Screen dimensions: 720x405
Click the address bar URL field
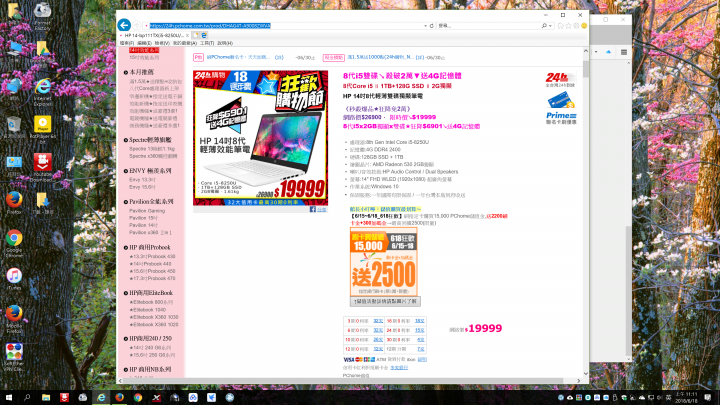tap(282, 26)
